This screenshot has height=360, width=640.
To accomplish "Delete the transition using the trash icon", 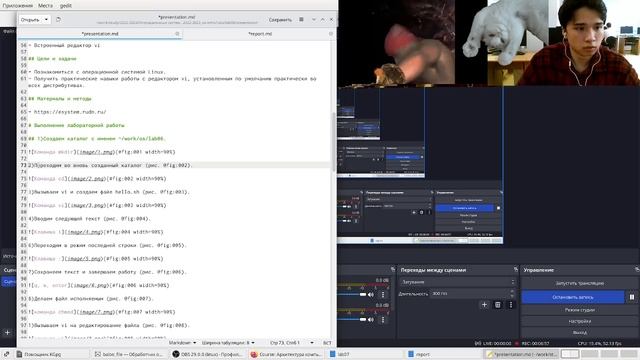I will point(498,304).
